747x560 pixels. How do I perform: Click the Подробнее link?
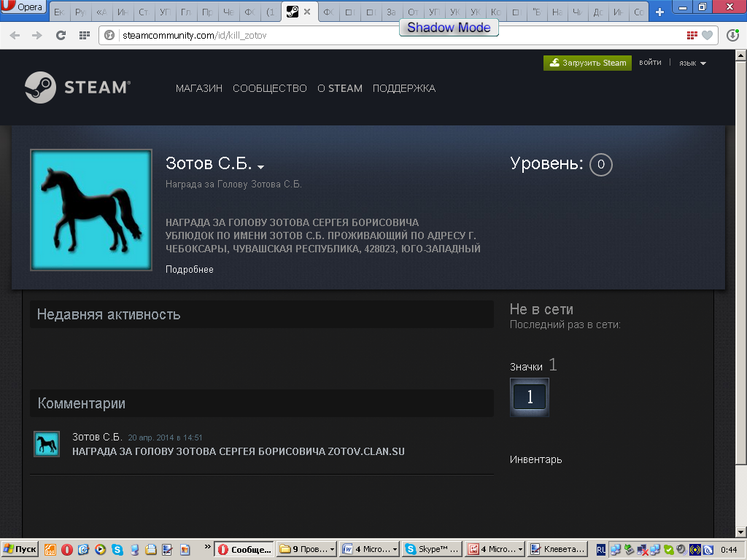click(x=189, y=270)
